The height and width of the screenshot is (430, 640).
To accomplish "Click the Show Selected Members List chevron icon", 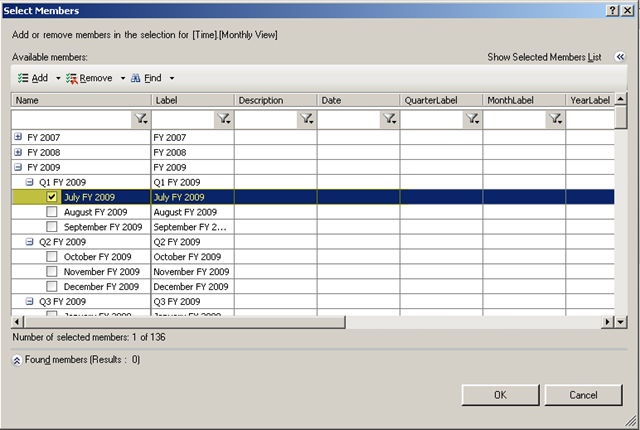I will tap(620, 57).
